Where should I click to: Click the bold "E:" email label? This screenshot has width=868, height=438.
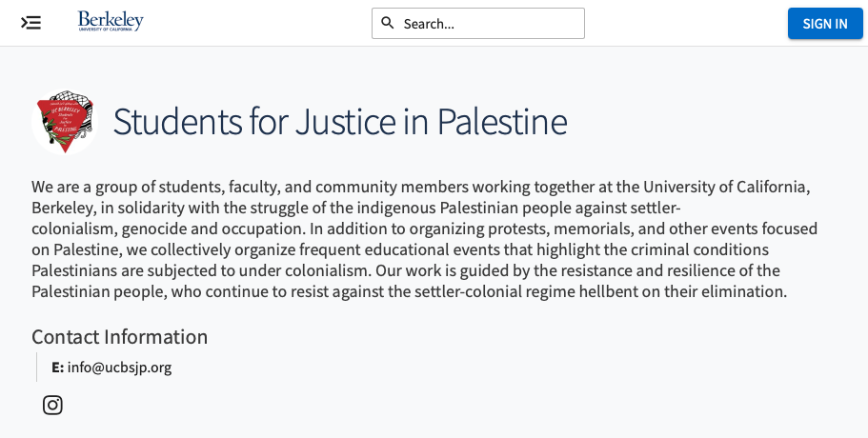[57, 368]
